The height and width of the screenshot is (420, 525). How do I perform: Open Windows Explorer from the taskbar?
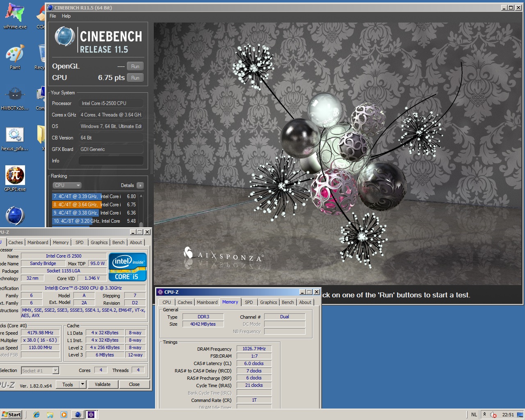pyautogui.click(x=50, y=415)
